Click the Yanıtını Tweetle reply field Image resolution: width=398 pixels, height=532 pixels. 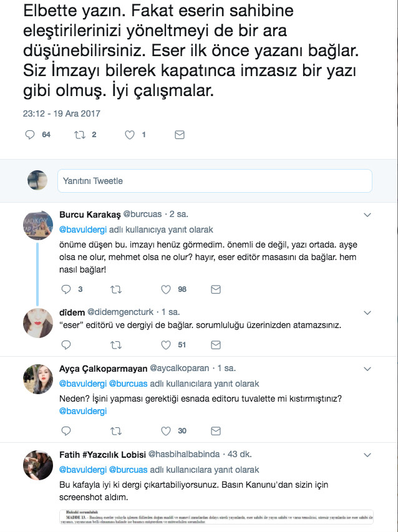[x=187, y=180]
